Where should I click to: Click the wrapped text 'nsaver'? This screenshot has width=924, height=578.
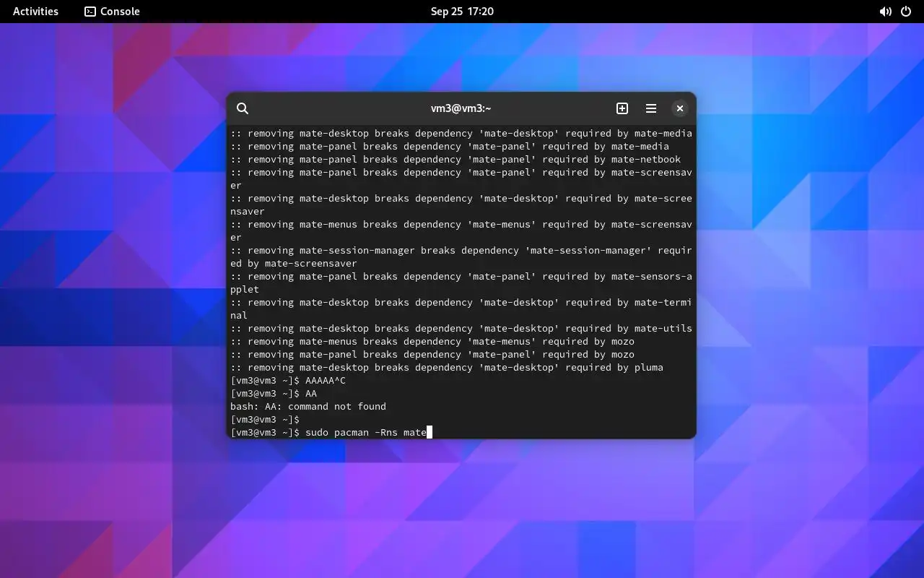coord(248,211)
